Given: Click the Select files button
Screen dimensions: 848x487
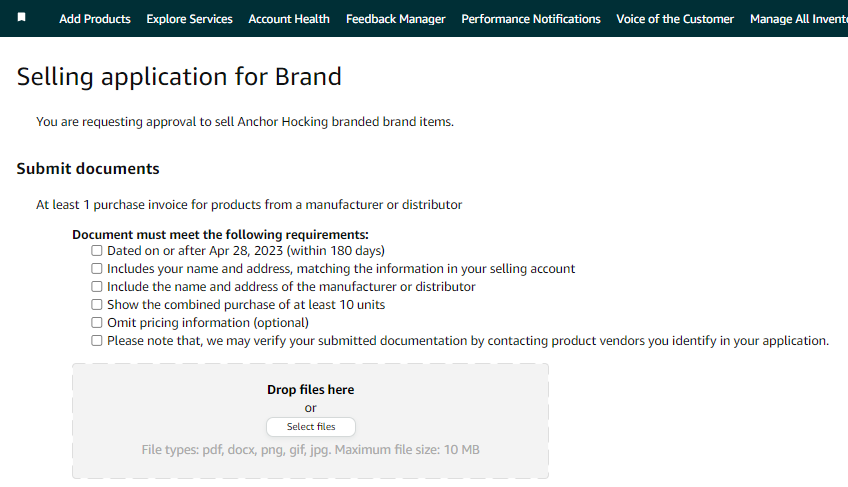Looking at the screenshot, I should [311, 426].
